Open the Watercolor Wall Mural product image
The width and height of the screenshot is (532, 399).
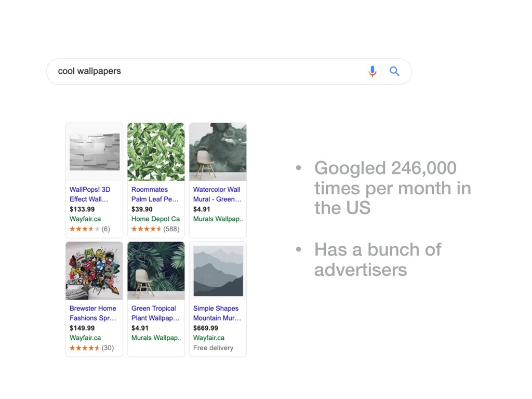[x=218, y=152]
